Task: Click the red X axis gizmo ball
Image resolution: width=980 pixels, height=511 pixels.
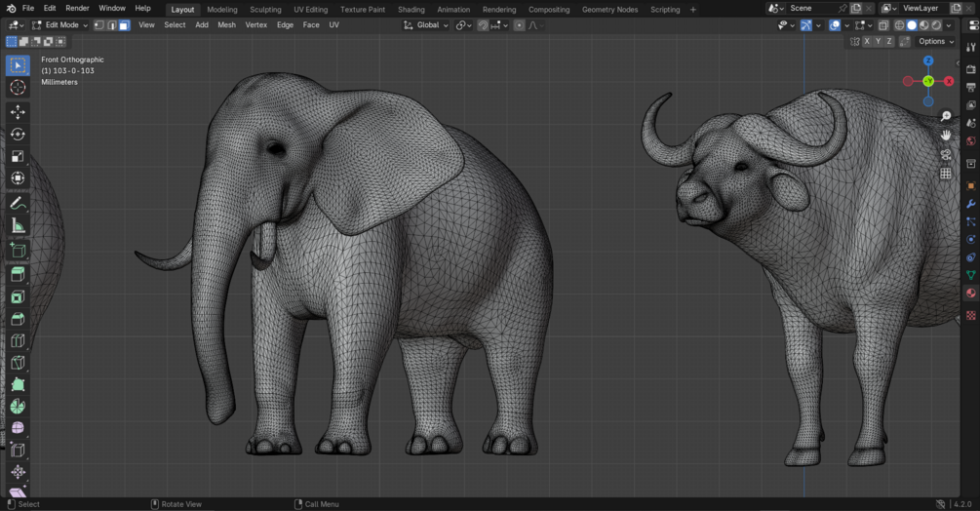Action: tap(950, 81)
